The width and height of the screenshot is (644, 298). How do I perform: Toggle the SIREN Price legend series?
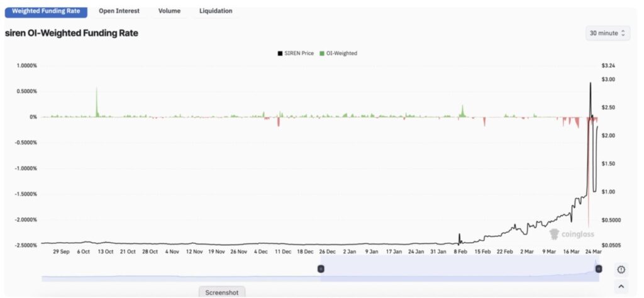pyautogui.click(x=299, y=53)
